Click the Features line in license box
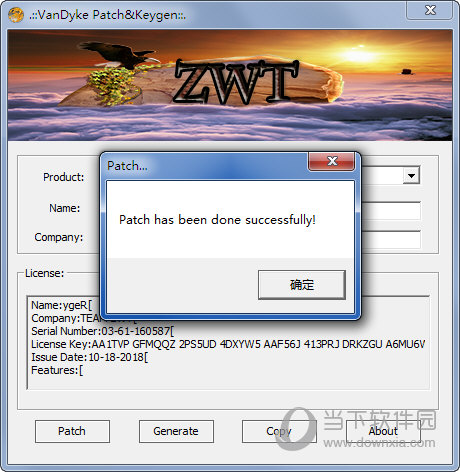 [57, 370]
